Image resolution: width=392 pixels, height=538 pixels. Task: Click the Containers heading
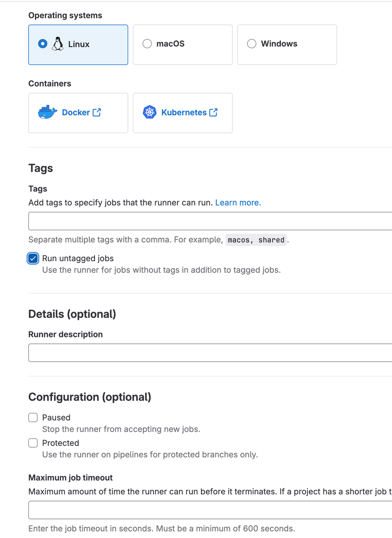pyautogui.click(x=50, y=83)
